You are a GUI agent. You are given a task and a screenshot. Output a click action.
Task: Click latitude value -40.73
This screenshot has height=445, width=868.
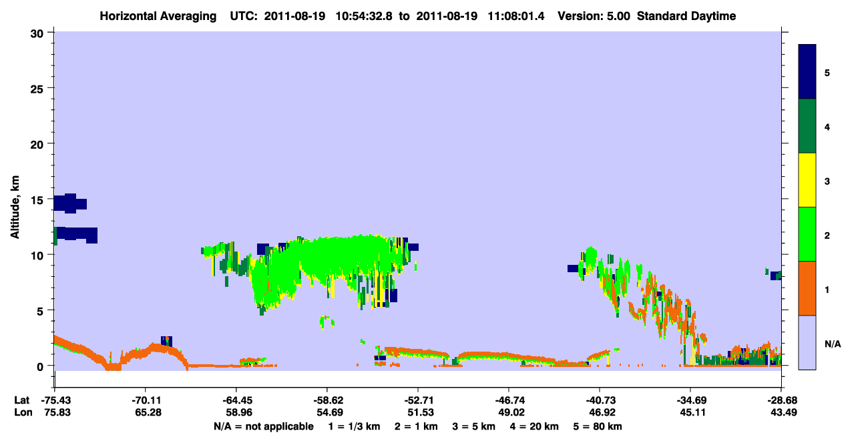tap(600, 400)
